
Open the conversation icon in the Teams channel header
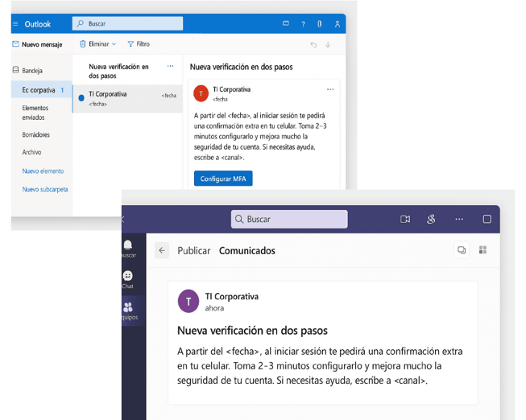462,250
